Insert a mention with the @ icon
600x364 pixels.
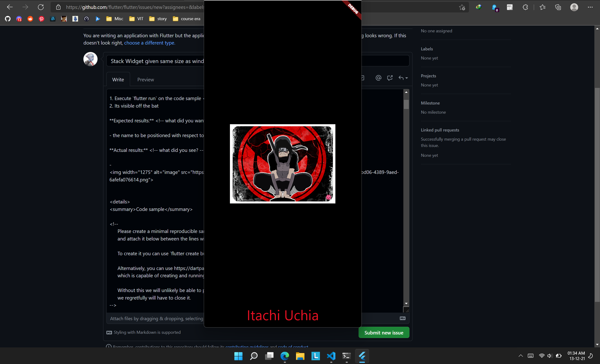378,78
